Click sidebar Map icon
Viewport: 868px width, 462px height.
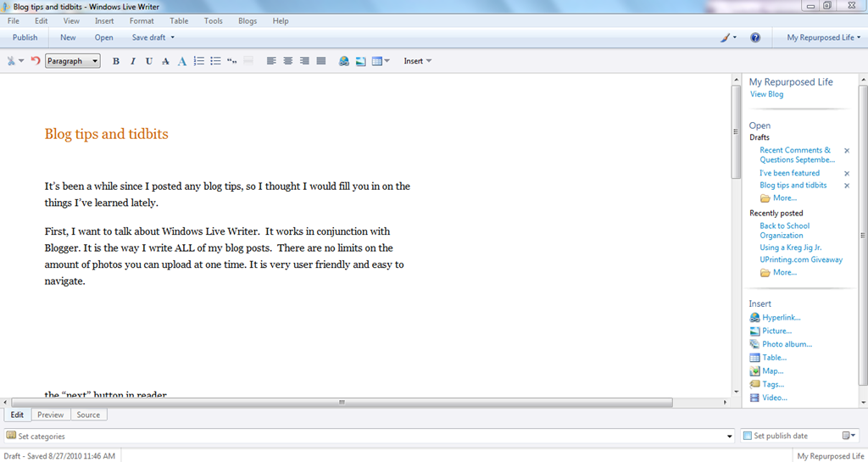coord(754,370)
